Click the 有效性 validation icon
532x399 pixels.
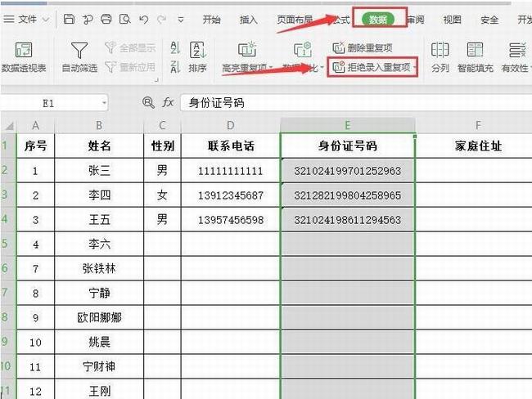(x=517, y=50)
